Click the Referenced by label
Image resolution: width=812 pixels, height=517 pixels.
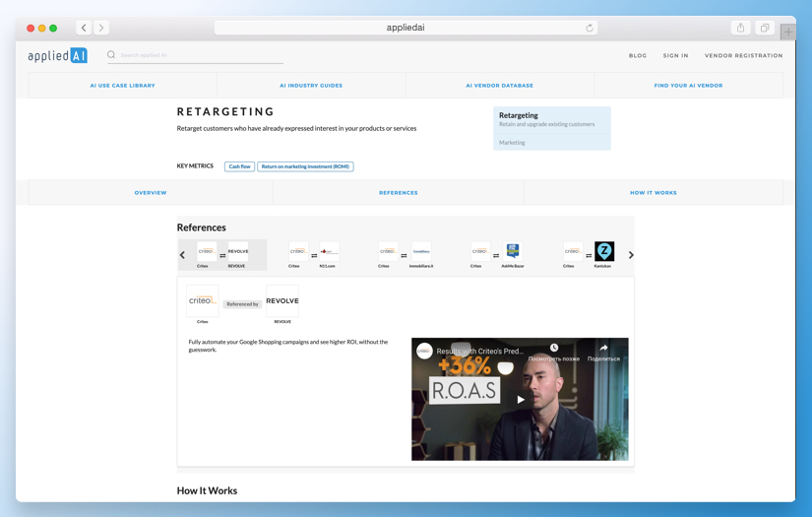click(x=242, y=304)
